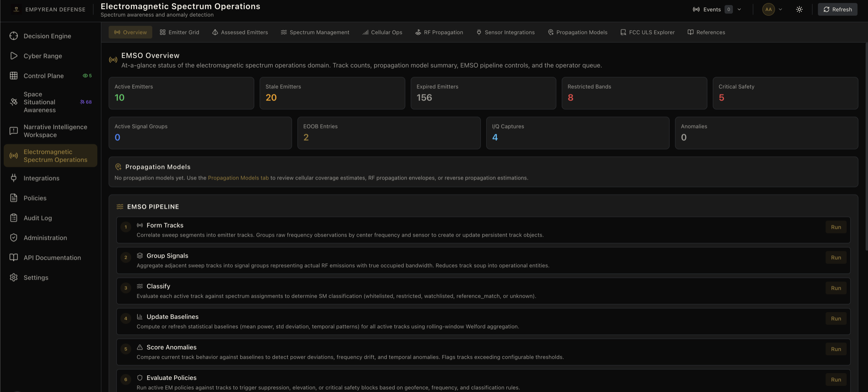Open the I/Q Captures card
The image size is (868, 392).
tap(578, 133)
